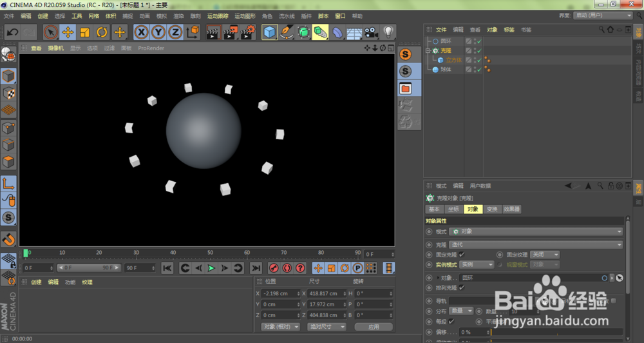Image resolution: width=644 pixels, height=343 pixels.
Task: Select Polygons mode icon
Action: tap(8, 162)
